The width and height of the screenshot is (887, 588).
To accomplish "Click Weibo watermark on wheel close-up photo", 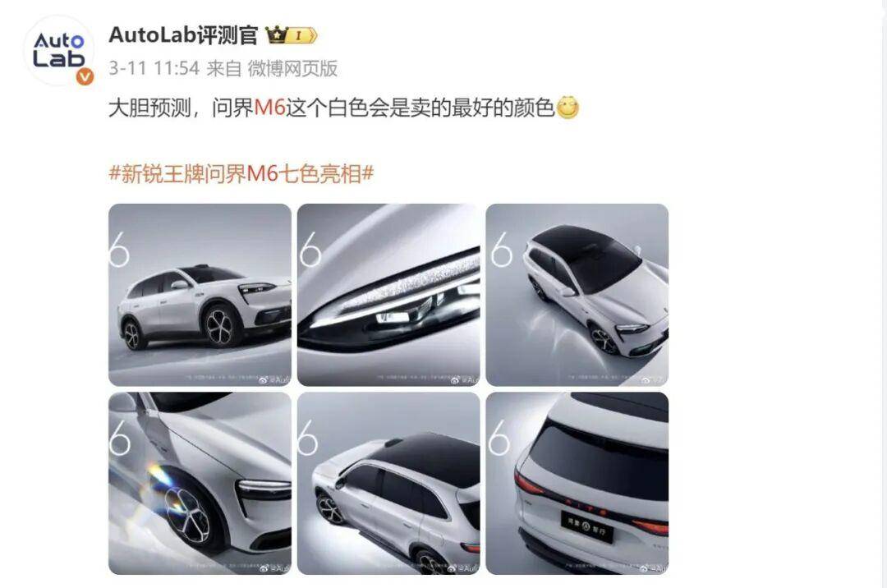I will click(274, 568).
